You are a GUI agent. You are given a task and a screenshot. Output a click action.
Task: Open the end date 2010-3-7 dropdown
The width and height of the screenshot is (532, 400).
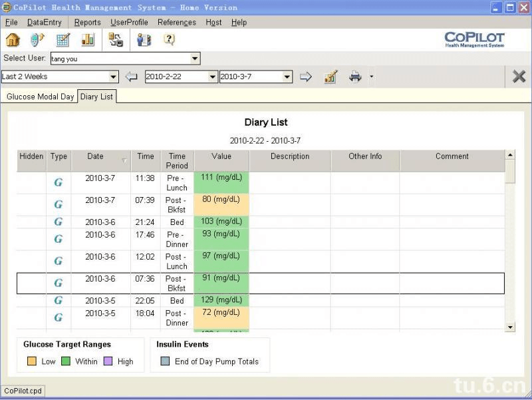pos(287,77)
